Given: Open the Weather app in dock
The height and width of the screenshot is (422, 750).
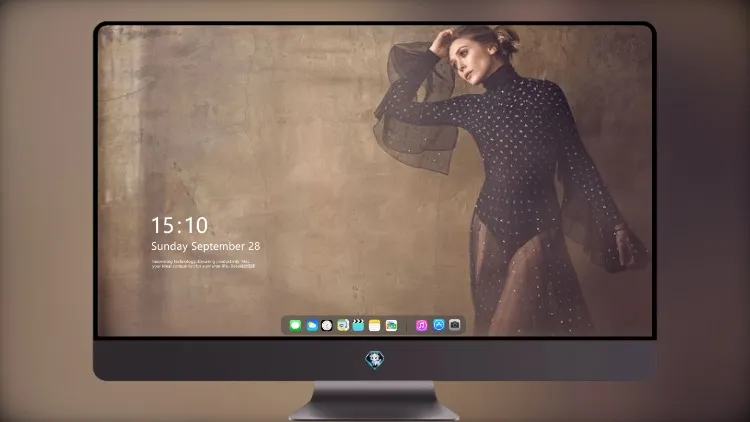Looking at the screenshot, I should pos(312,325).
